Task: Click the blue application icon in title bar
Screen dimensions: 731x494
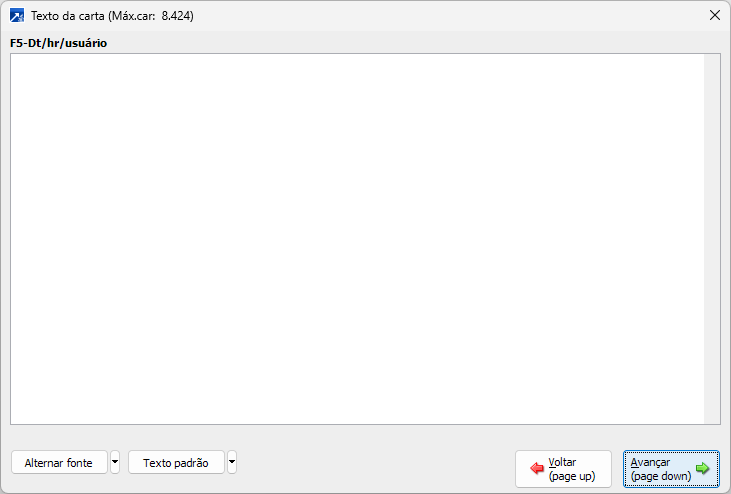Action: pyautogui.click(x=17, y=15)
